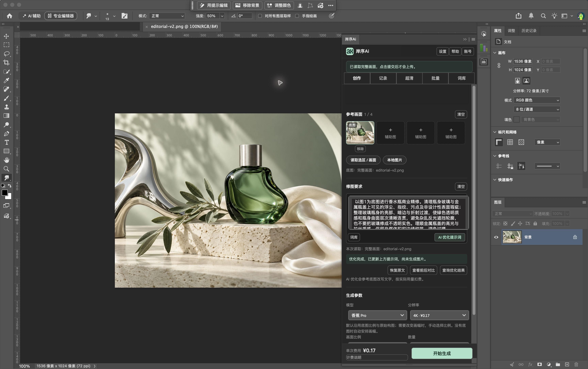Toggle the ruler display icon

point(499,142)
